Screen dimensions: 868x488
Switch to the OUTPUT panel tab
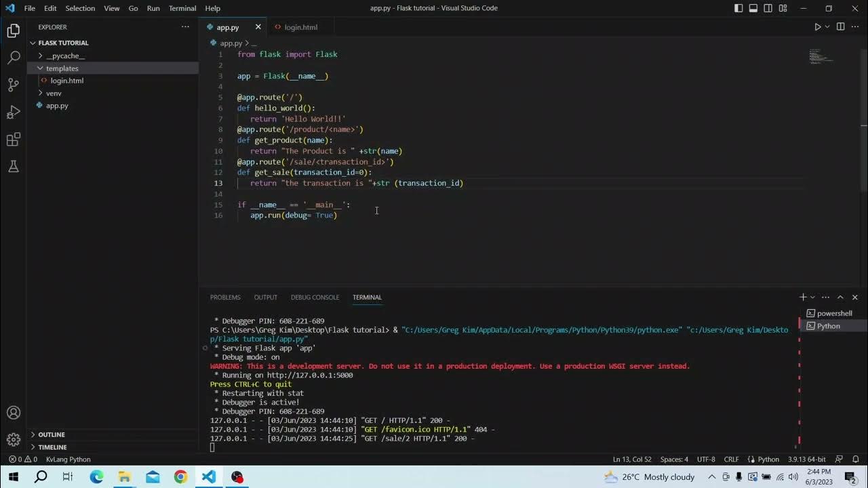pyautogui.click(x=265, y=297)
